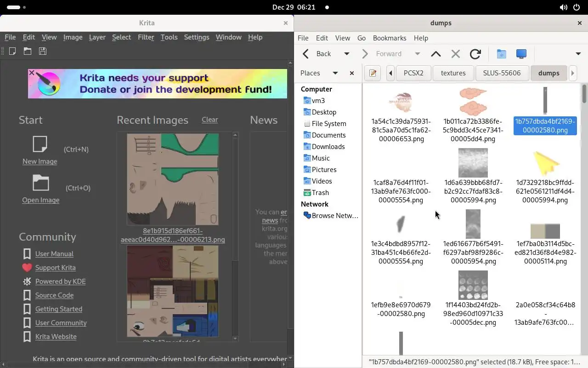Select file 1b011ca72b3386fe cloud image

pyautogui.click(x=473, y=115)
